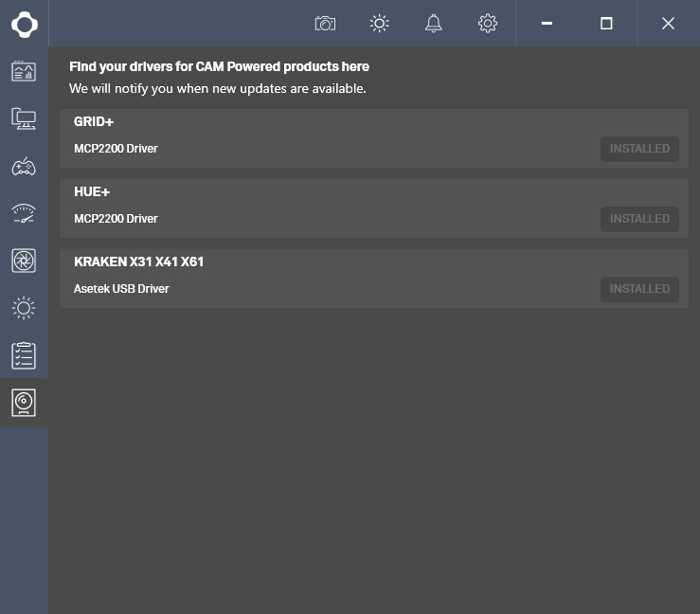Select the KRAKEN X31 X41 X61 row

tap(332, 279)
